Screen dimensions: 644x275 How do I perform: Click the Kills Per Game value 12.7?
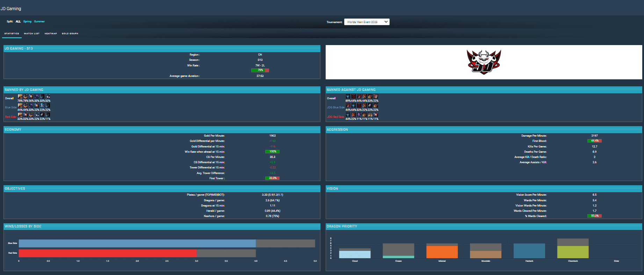point(594,146)
